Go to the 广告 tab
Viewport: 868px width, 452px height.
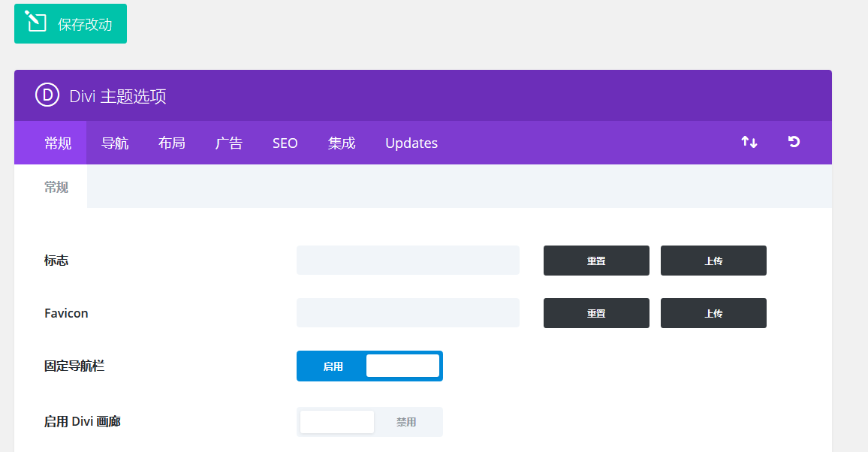[x=229, y=143]
